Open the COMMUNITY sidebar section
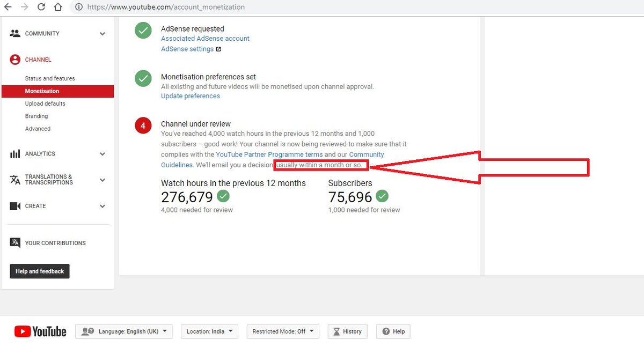The height and width of the screenshot is (347, 644). point(42,33)
